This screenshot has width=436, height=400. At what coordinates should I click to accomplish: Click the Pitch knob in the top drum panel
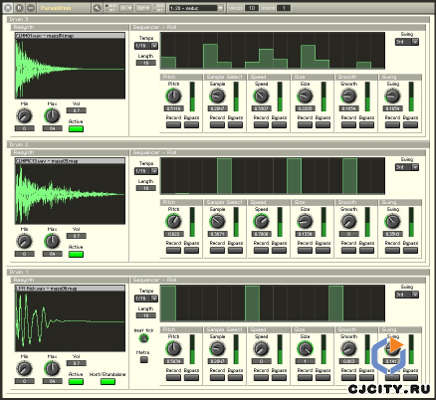coord(173,96)
